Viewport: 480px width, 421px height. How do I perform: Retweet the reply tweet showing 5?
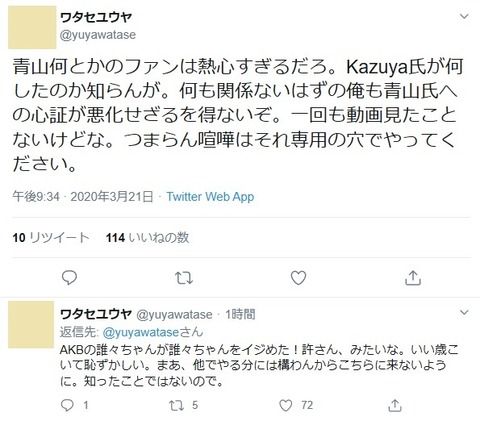pyautogui.click(x=175, y=405)
